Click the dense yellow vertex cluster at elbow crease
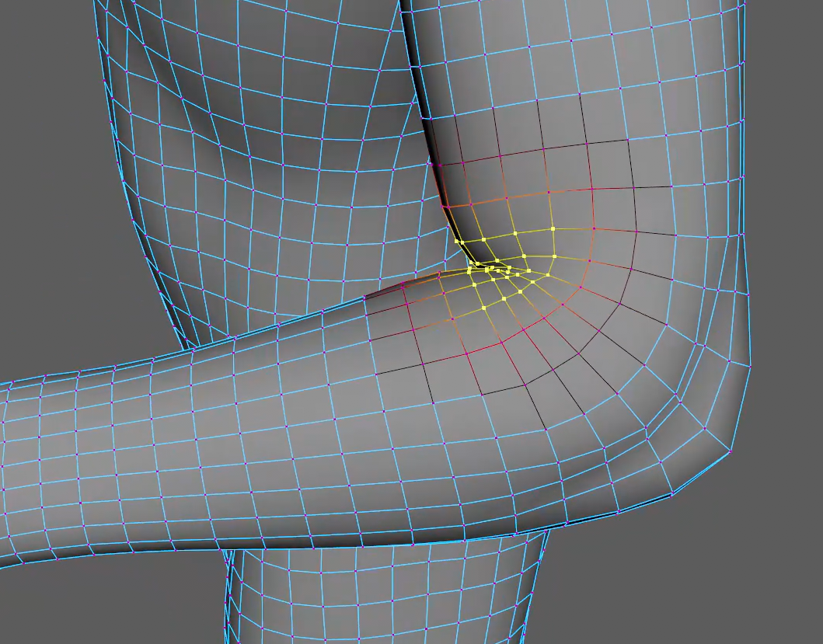The width and height of the screenshot is (823, 644). click(492, 270)
